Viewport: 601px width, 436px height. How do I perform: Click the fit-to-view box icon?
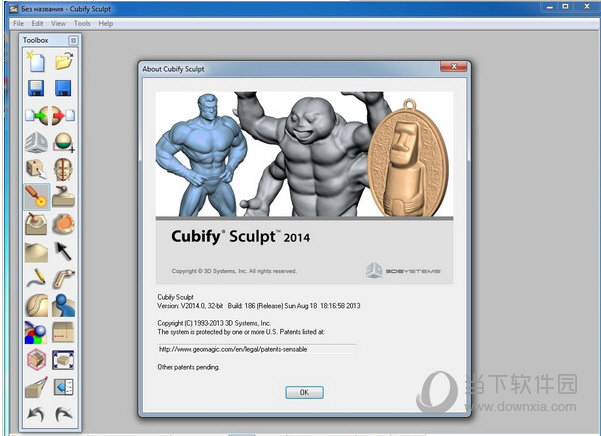[63, 359]
